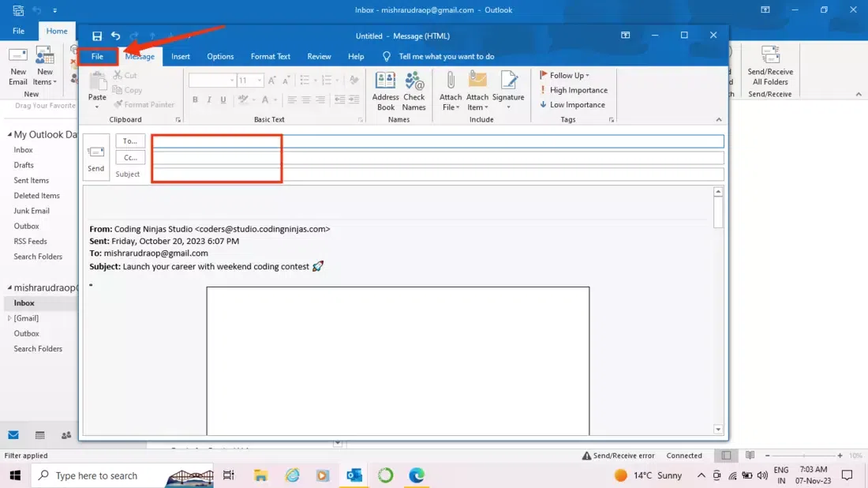The width and height of the screenshot is (868, 488).
Task: Expand the Paste options arrow
Action: click(97, 107)
